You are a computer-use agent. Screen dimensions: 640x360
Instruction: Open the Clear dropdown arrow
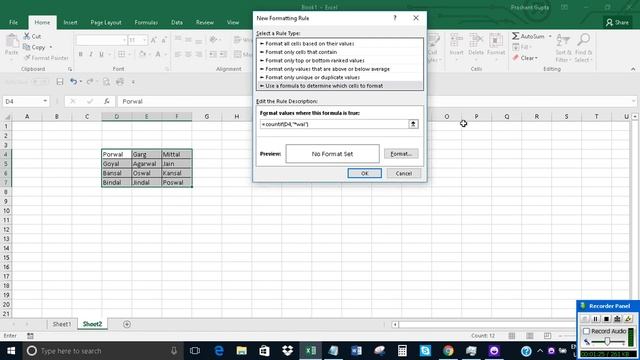[536, 58]
